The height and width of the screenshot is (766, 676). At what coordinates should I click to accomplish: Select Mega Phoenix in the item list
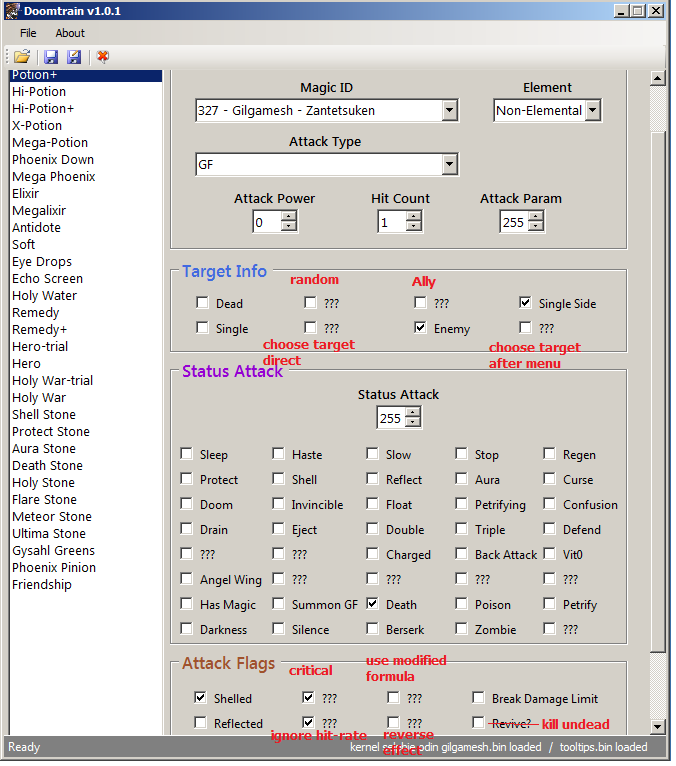click(x=86, y=176)
